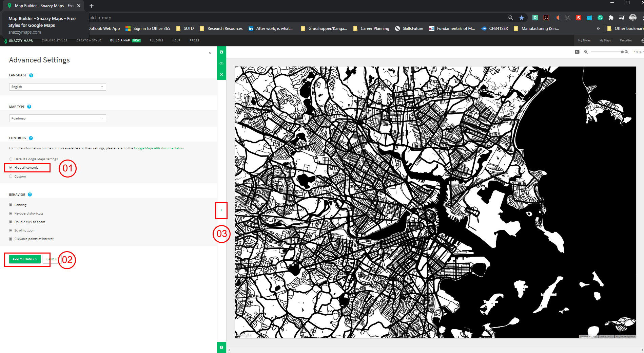
Task: Open the Language dropdown showing English
Action: [x=57, y=87]
